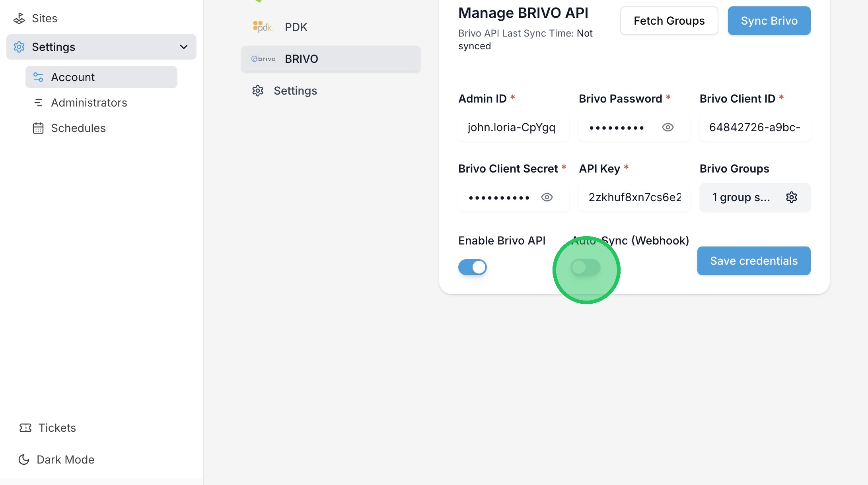Click the Fetch Groups button

coord(669,21)
